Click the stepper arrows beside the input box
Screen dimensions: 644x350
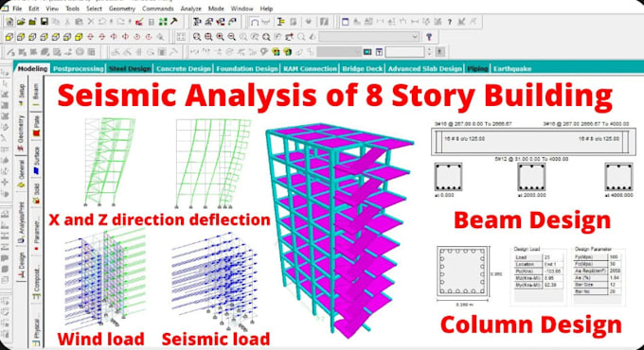click(429, 52)
